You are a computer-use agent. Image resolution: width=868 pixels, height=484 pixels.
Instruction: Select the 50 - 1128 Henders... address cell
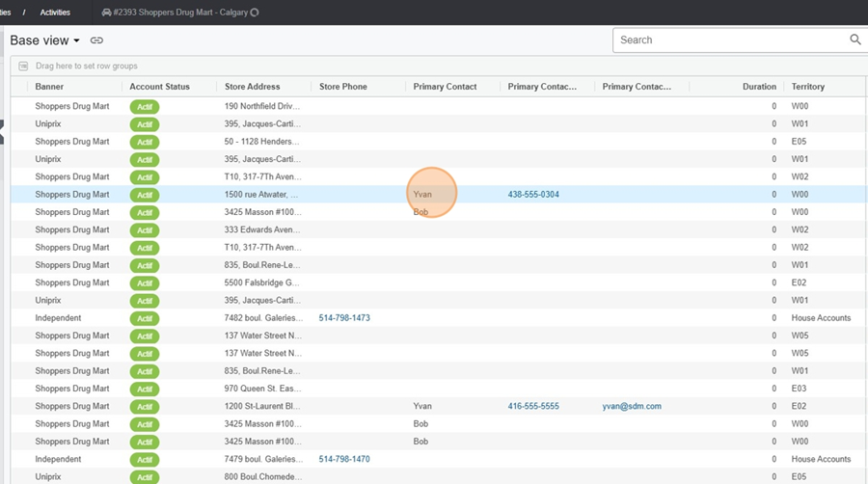coord(261,142)
